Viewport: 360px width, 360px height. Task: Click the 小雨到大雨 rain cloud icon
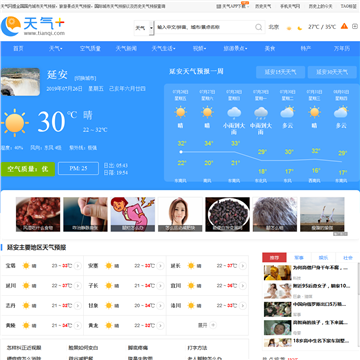[x=234, y=113]
